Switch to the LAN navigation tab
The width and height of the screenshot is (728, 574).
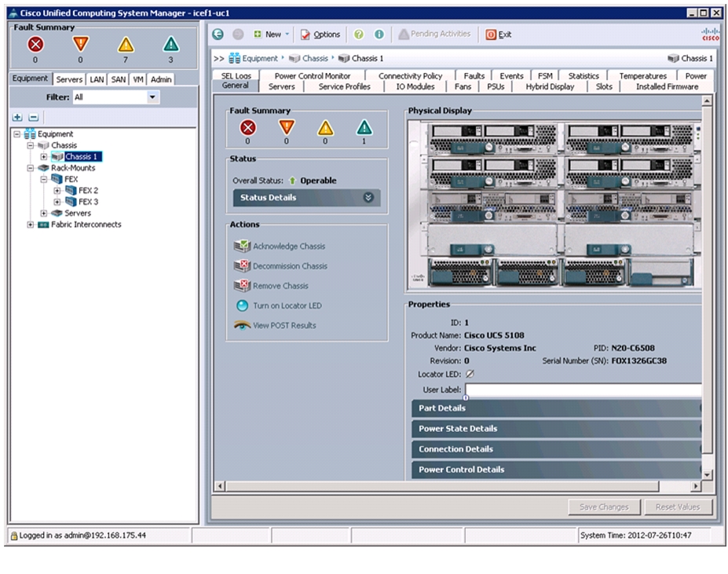click(97, 79)
